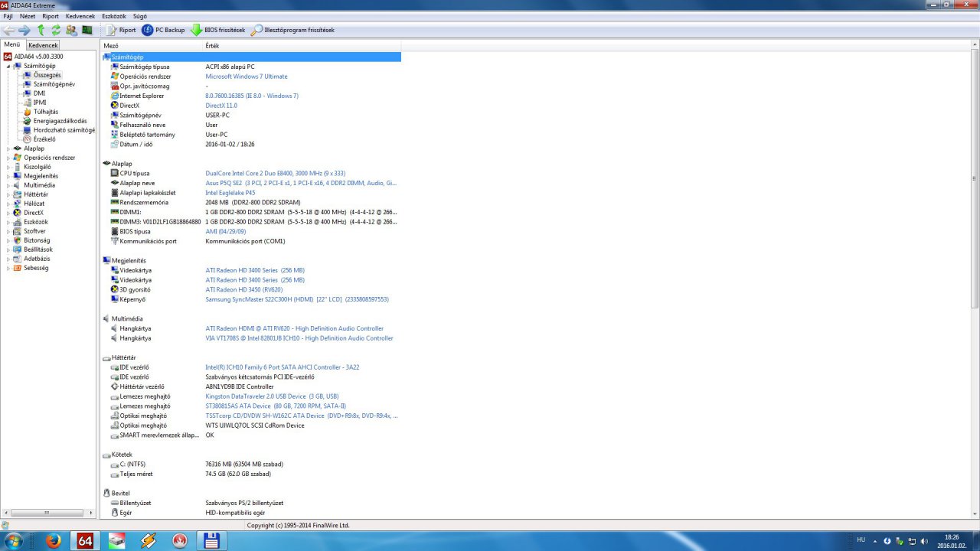
Task: Switch to the Kedvencek tab in sidebar
Action: [43, 45]
